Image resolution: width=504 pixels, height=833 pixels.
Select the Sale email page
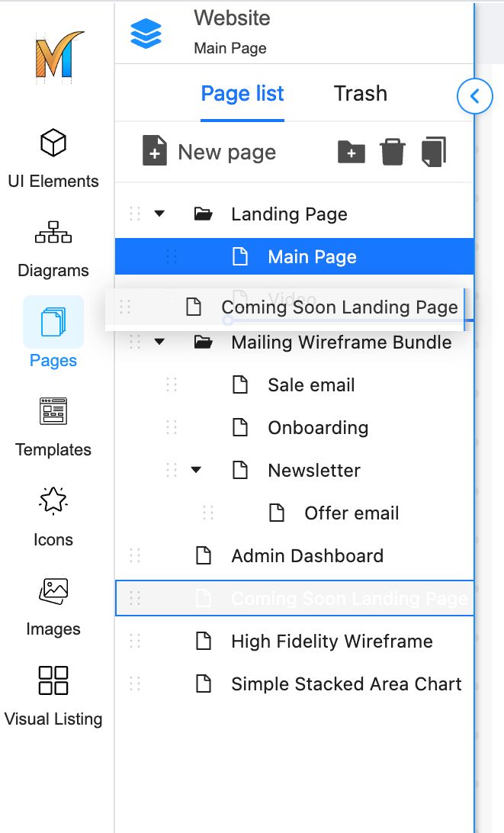coord(294,384)
